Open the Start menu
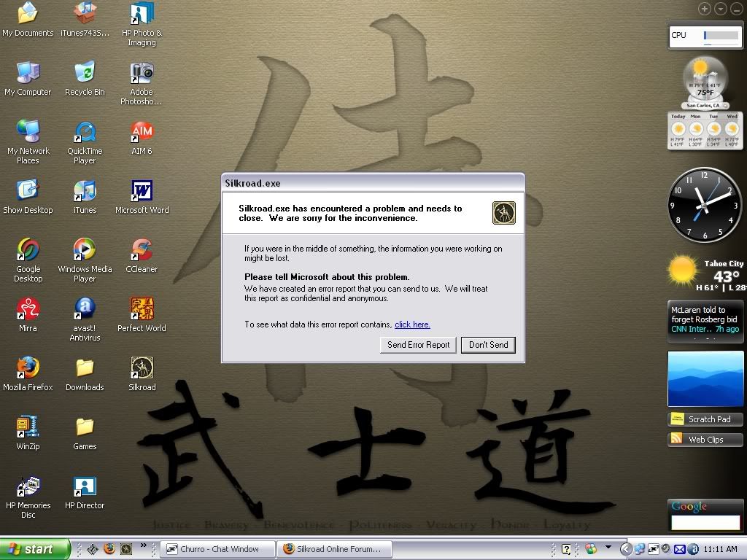Screen dimensions: 747x560 tap(34, 549)
